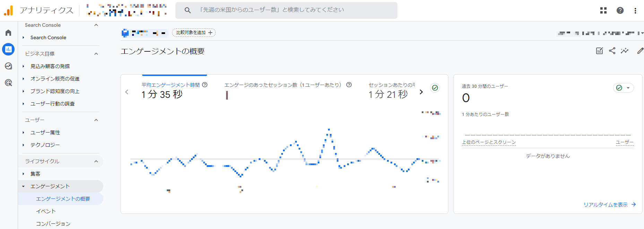
Task: Click the search input field
Action: click(x=286, y=10)
